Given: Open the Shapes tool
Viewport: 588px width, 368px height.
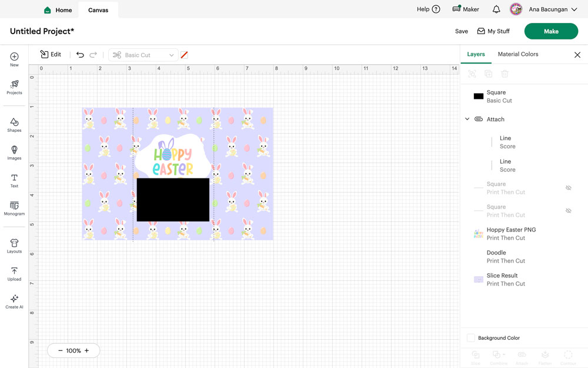Looking at the screenshot, I should click(x=14, y=125).
